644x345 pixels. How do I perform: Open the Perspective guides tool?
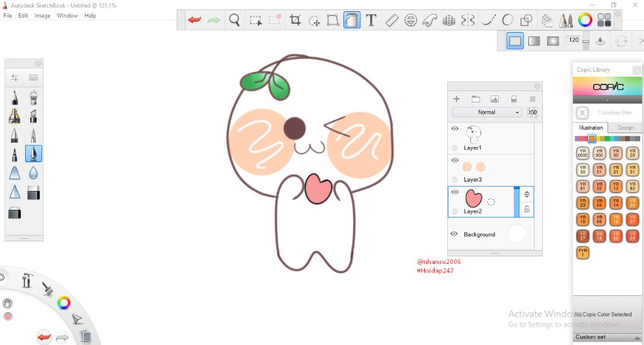click(x=449, y=20)
